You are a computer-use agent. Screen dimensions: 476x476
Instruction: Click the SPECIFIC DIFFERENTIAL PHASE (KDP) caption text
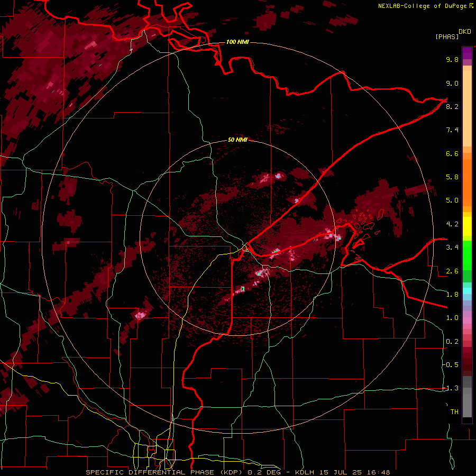[x=164, y=472]
